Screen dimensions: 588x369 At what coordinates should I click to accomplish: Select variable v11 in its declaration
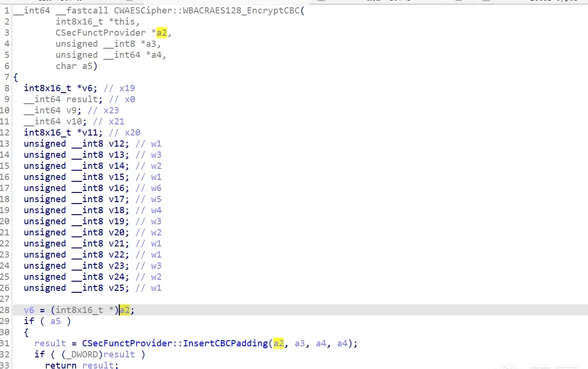tap(90, 132)
